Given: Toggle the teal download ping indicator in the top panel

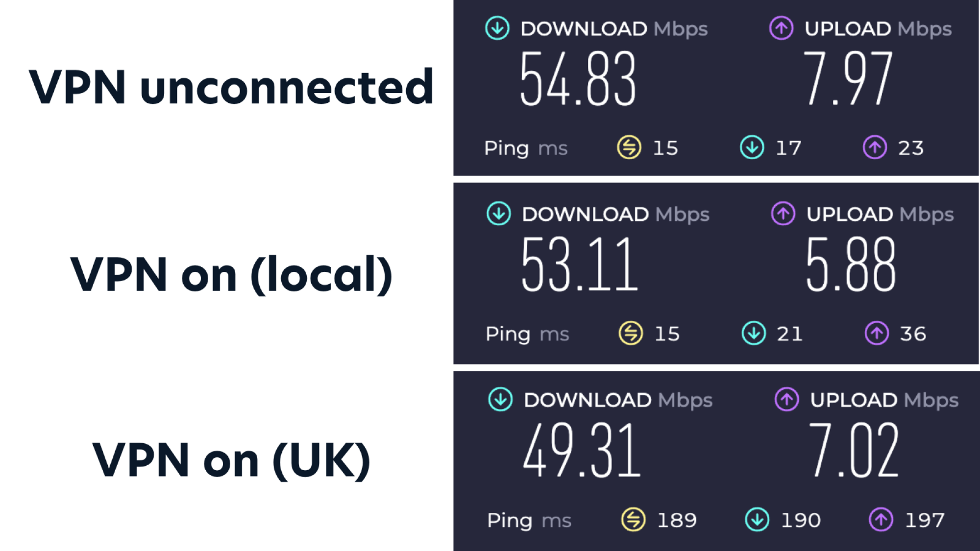Looking at the screenshot, I should point(751,148).
